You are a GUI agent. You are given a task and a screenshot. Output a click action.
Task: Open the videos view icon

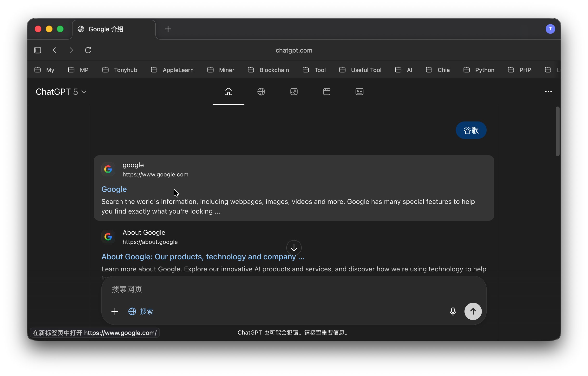click(327, 92)
